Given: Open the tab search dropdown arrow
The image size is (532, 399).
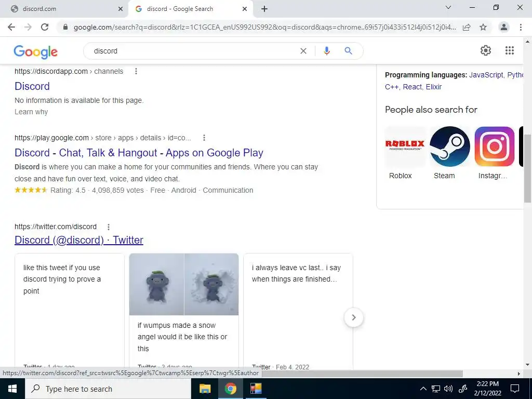Looking at the screenshot, I should pyautogui.click(x=448, y=7).
